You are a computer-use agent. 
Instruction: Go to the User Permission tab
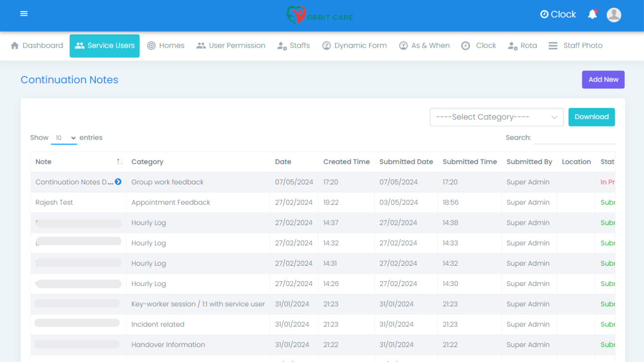231,46
